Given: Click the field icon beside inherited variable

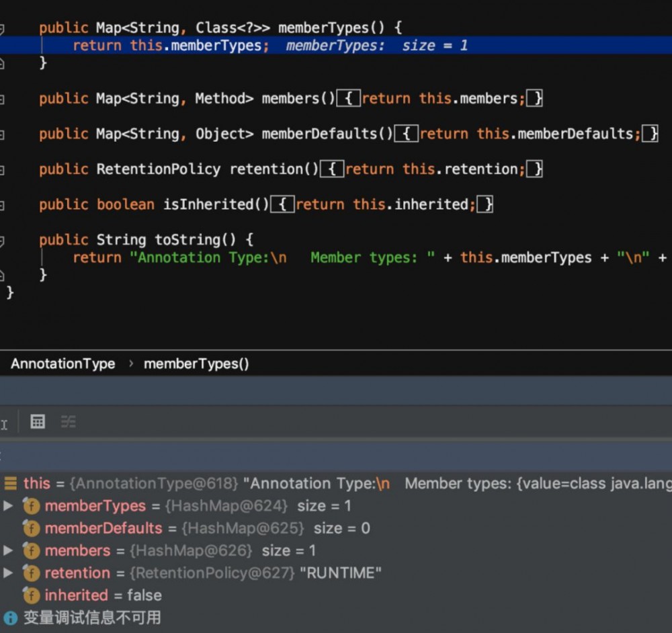Looking at the screenshot, I should click(31, 595).
